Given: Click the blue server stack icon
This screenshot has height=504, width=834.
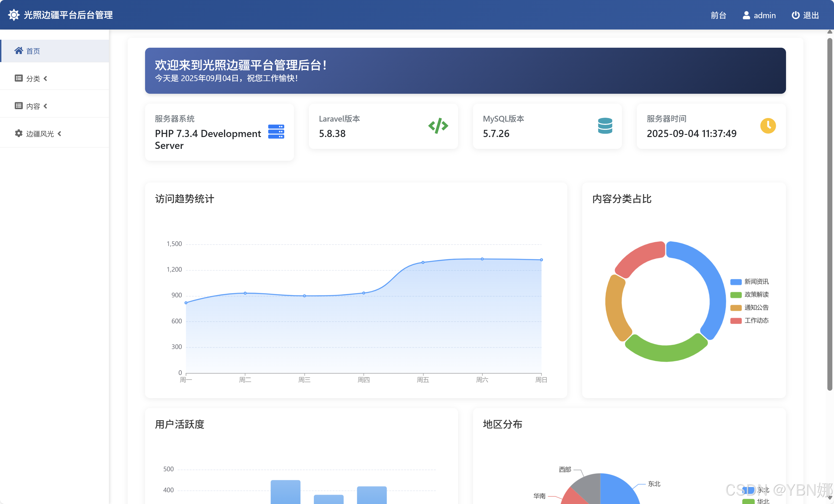Looking at the screenshot, I should point(276,132).
